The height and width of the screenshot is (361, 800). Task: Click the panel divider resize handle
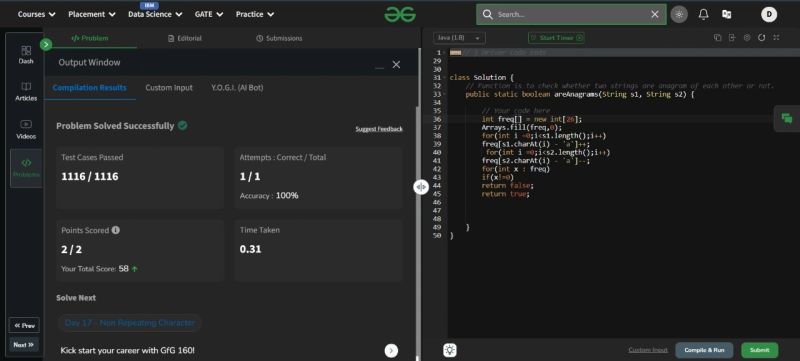tap(420, 187)
